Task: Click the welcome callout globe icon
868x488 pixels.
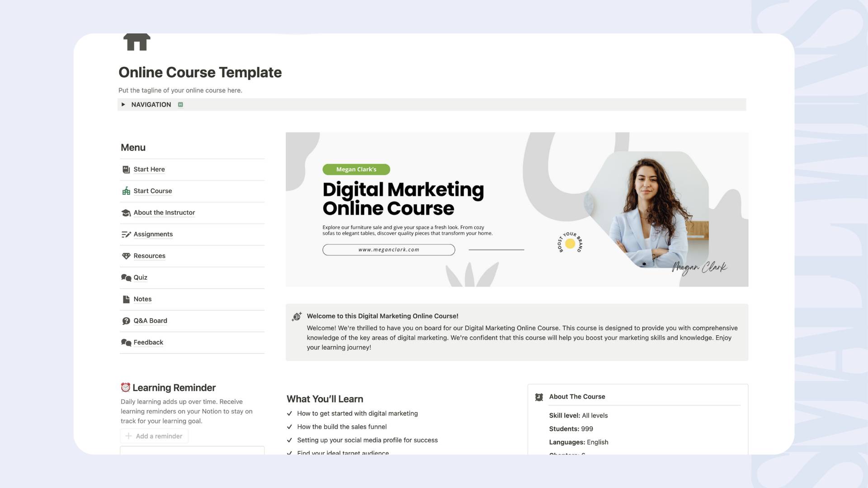Action: coord(297,316)
